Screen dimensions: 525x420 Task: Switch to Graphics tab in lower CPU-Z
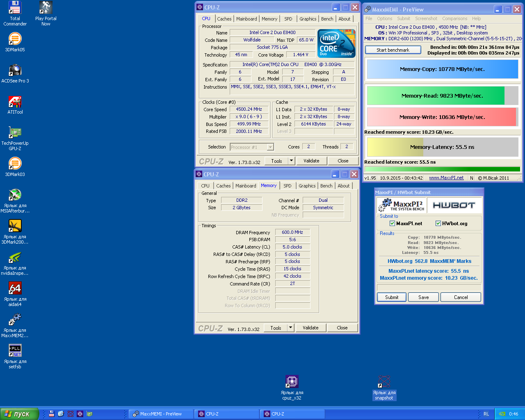(307, 186)
